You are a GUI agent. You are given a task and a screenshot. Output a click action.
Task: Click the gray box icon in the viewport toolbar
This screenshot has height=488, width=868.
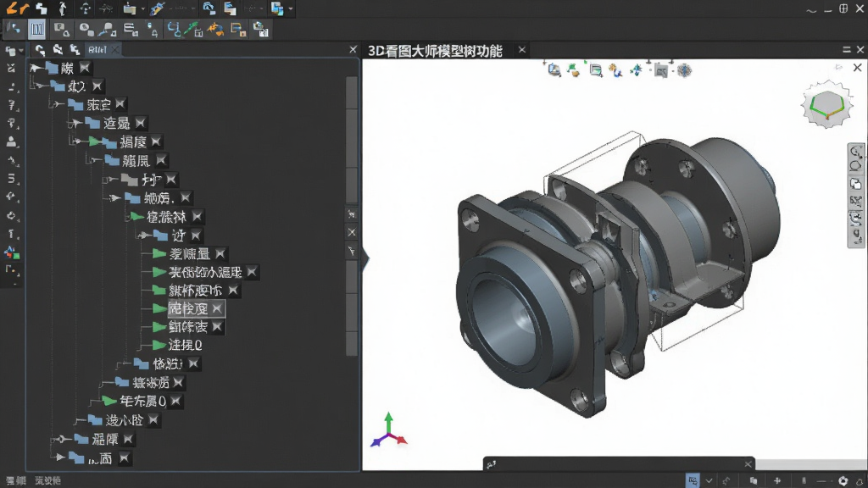coord(661,70)
